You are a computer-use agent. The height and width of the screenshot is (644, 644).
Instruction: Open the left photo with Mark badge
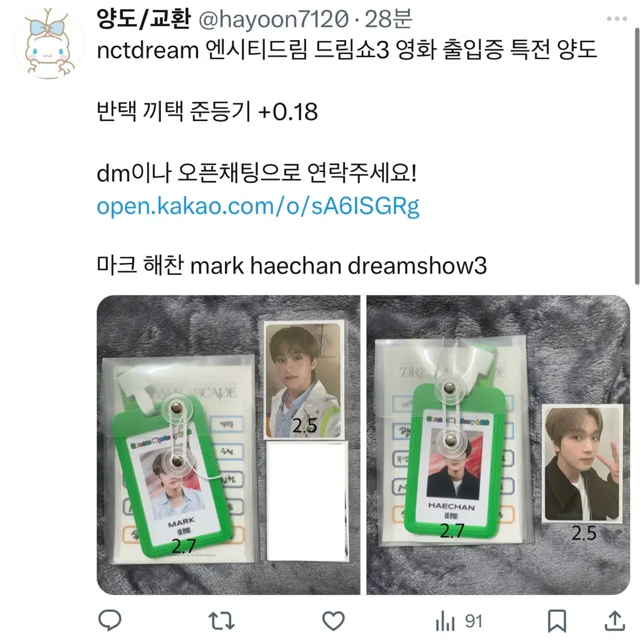coord(228,445)
